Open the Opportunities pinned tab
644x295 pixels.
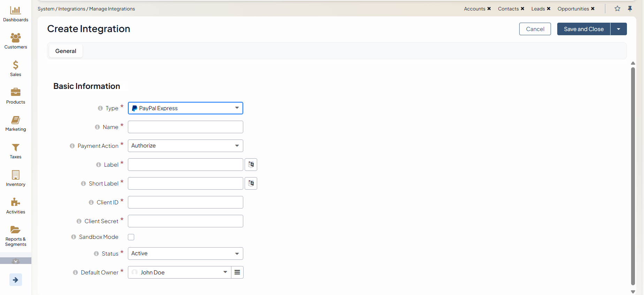pos(573,9)
